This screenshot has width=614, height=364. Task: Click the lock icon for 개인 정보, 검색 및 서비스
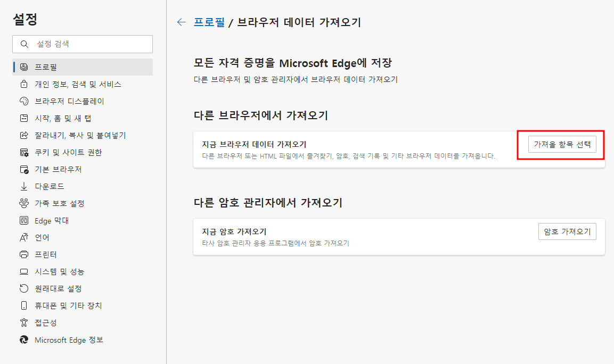coord(24,84)
